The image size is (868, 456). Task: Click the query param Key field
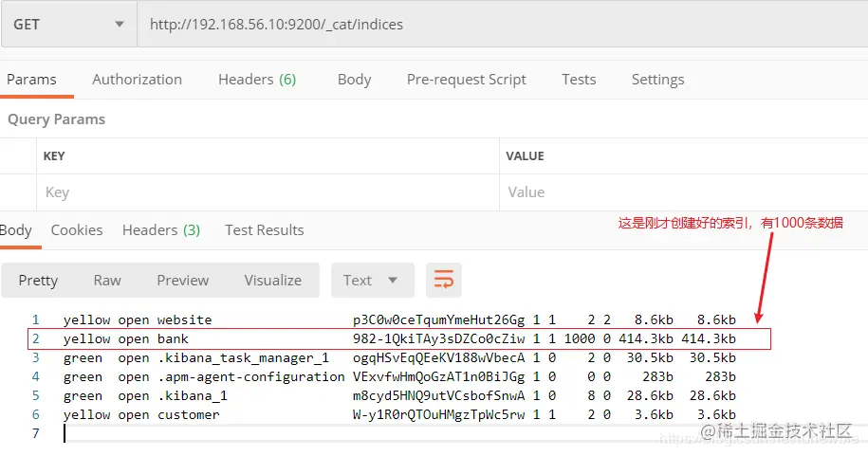pos(268,192)
